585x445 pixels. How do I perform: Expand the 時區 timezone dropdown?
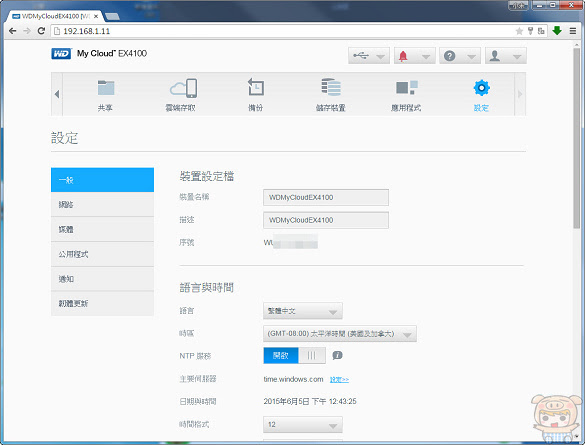(340, 333)
